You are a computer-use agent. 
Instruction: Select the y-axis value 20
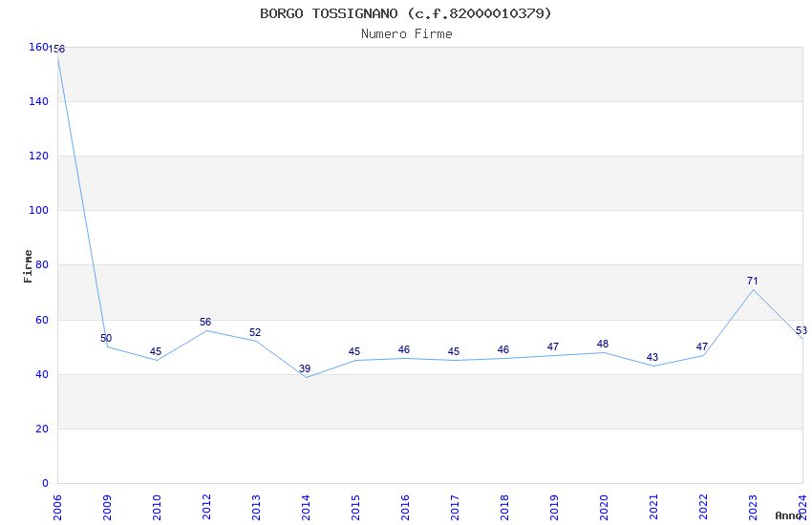click(42, 429)
